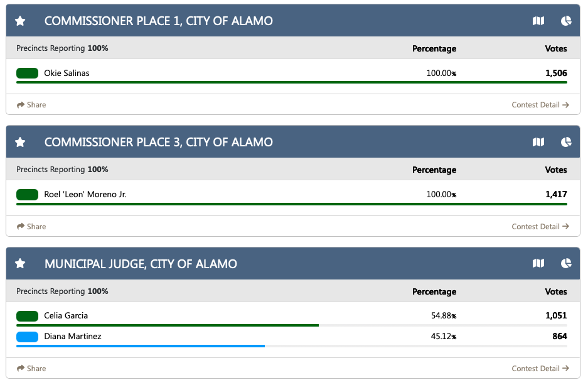Share the Municipal Judge results

[31, 369]
